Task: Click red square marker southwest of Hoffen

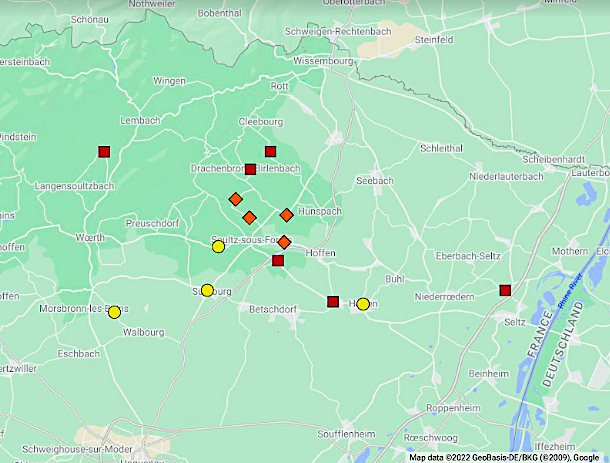Action: click(278, 260)
